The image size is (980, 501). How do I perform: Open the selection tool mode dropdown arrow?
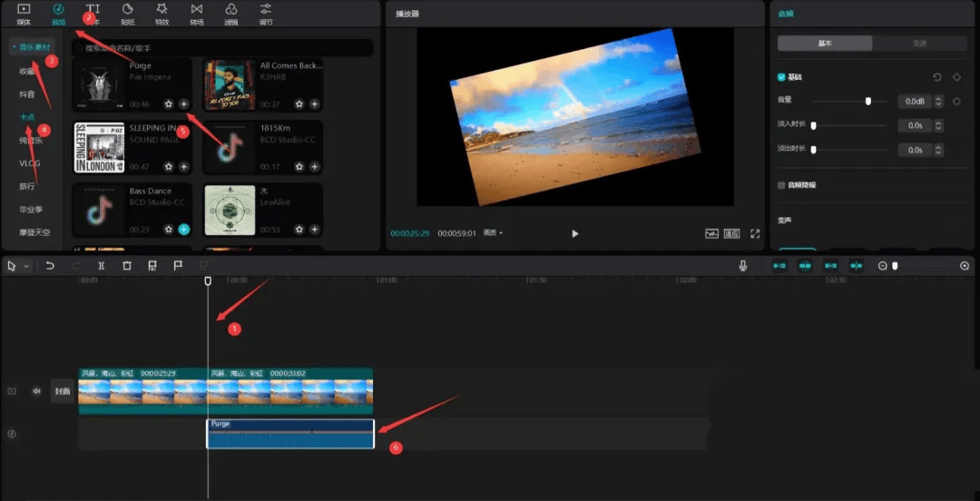26,266
